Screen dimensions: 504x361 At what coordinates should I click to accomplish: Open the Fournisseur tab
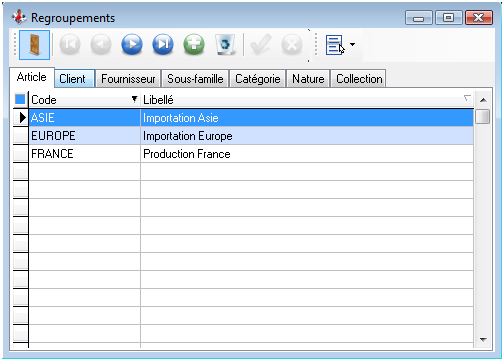(128, 79)
